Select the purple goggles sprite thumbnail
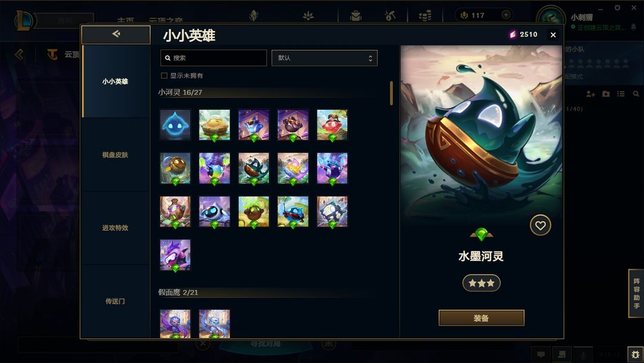644x363 pixels. pos(175,255)
